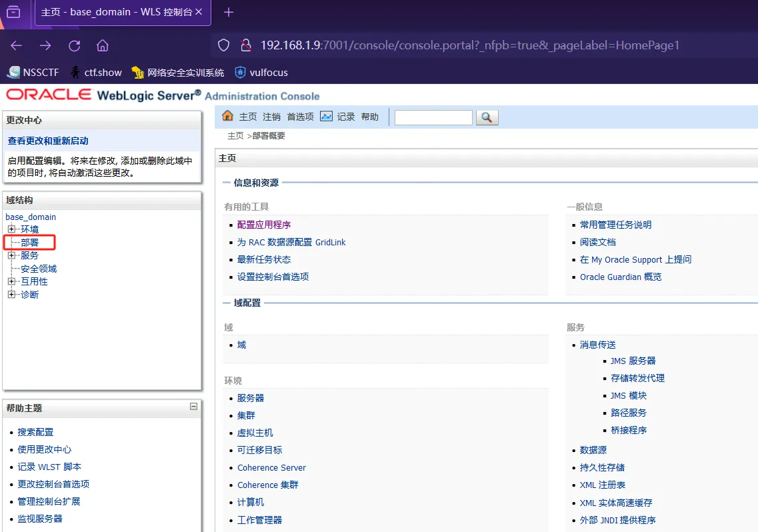
Task: Open help topic 更改控制台首选项
Action: (53, 484)
